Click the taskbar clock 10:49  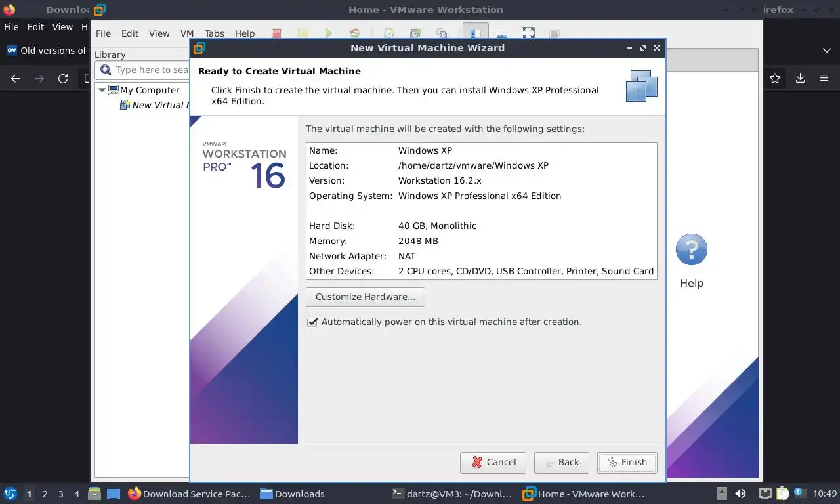pyautogui.click(x=825, y=493)
